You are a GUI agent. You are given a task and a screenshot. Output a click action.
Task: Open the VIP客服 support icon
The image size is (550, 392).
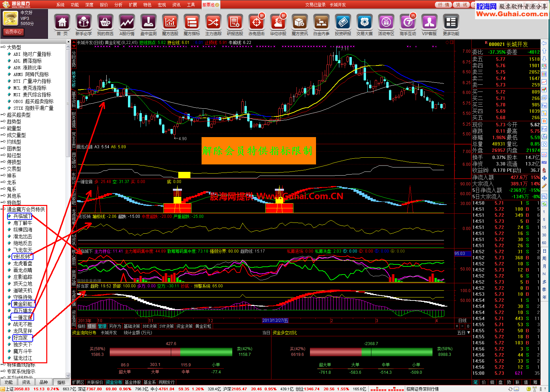[429, 25]
